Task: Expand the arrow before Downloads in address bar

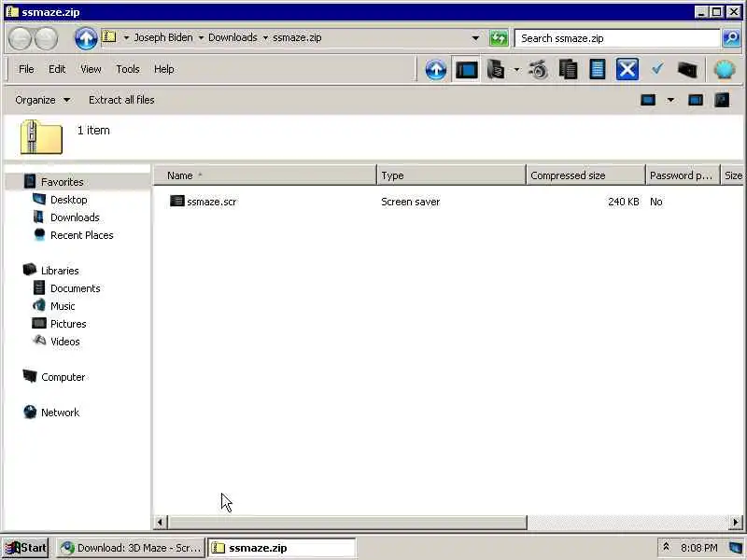Action: click(x=201, y=37)
